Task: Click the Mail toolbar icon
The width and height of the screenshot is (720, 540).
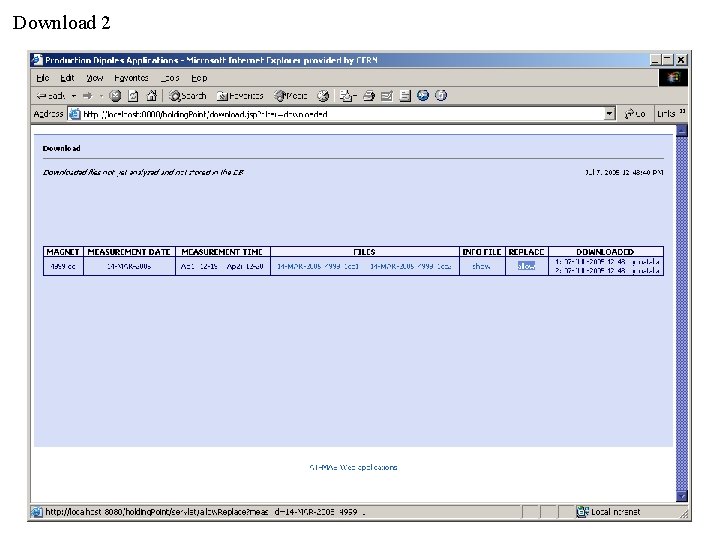Action: point(348,96)
